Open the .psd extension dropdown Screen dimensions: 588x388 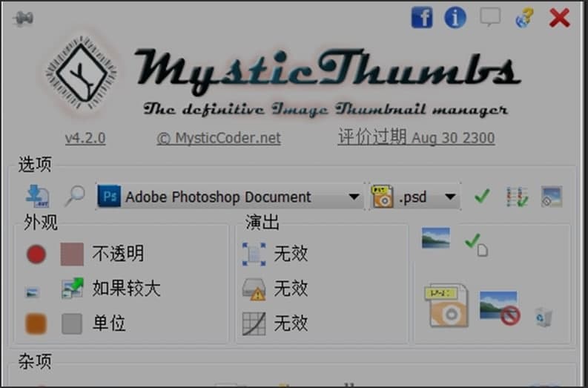tap(450, 197)
